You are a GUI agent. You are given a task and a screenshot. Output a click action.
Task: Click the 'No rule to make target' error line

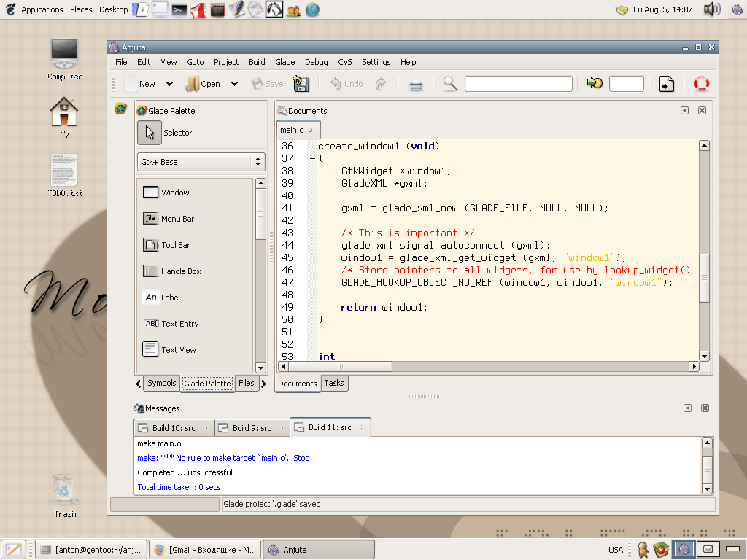coord(225,458)
